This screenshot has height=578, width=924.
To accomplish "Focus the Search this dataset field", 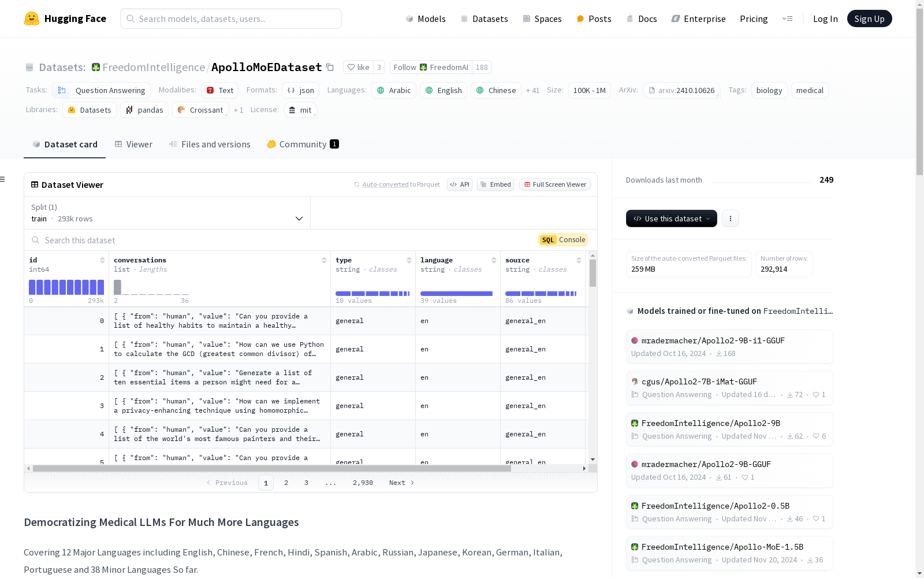I will pos(283,240).
